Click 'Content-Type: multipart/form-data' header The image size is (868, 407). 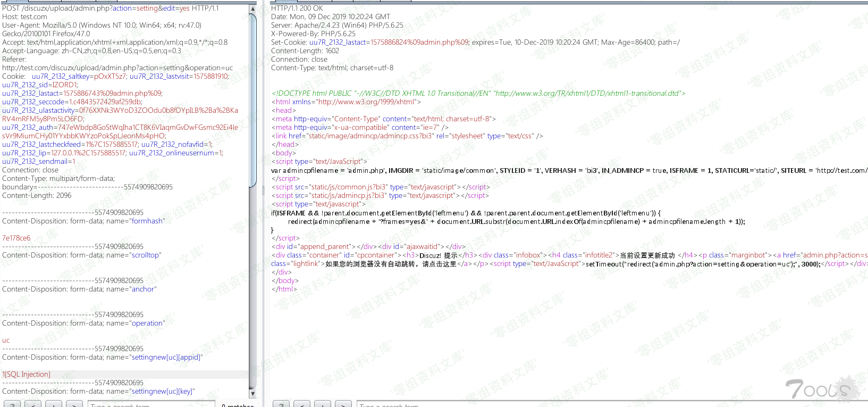click(58, 178)
